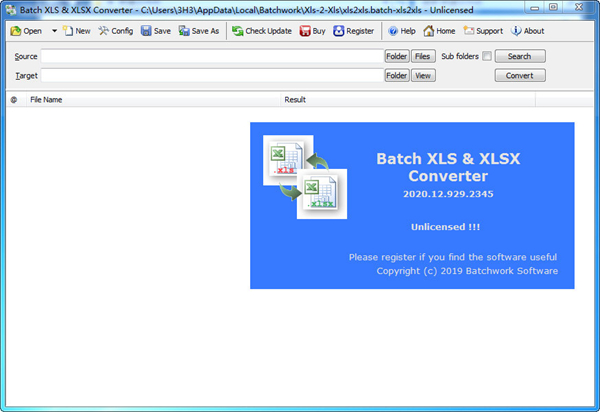Open the Config settings

pos(116,31)
